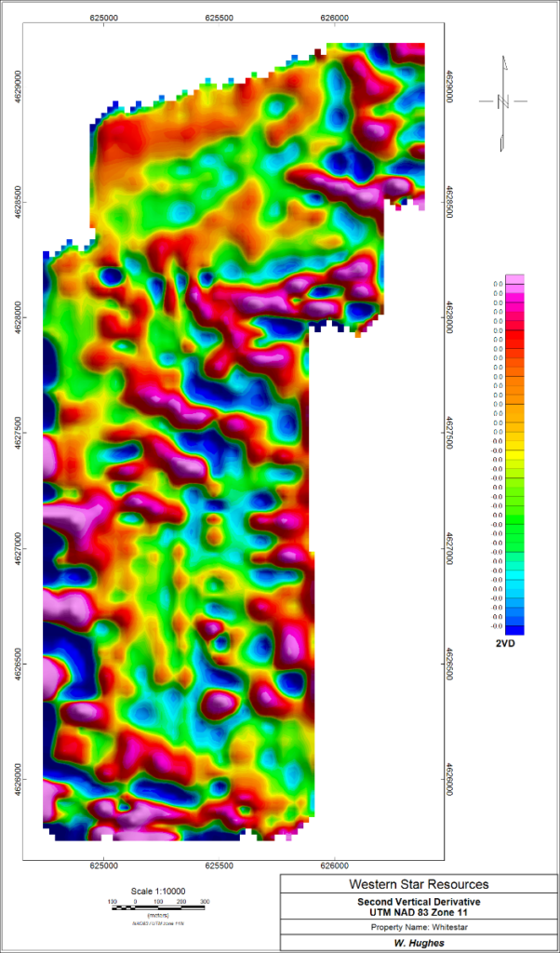Click the "Western Star Resources" title
Image resolution: width=560 pixels, height=953 pixels.
419,883
